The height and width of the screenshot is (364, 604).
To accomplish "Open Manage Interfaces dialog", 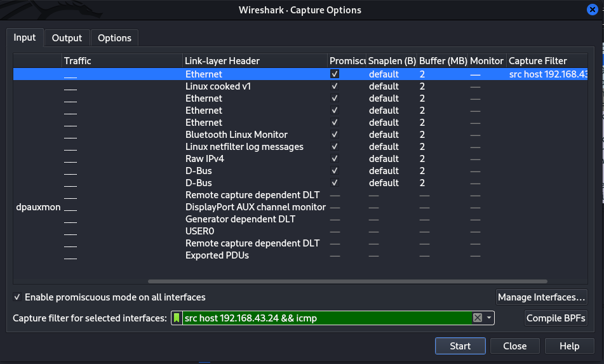I will click(541, 297).
